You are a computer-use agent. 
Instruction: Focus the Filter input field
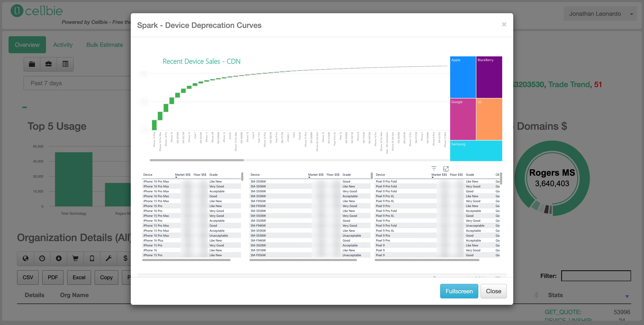(x=596, y=276)
